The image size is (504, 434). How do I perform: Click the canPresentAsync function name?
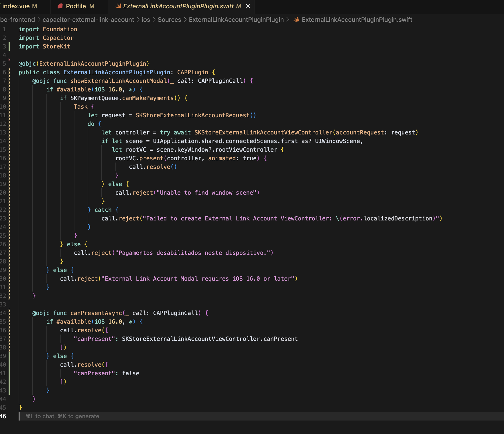(96, 313)
